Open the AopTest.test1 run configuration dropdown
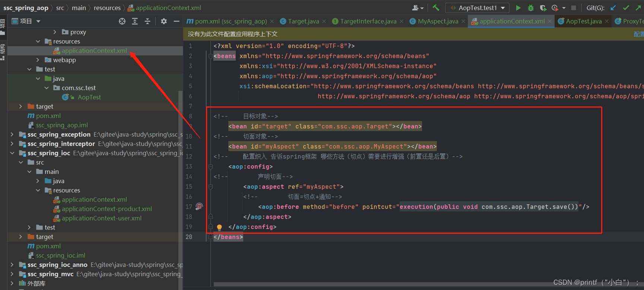 coord(478,7)
